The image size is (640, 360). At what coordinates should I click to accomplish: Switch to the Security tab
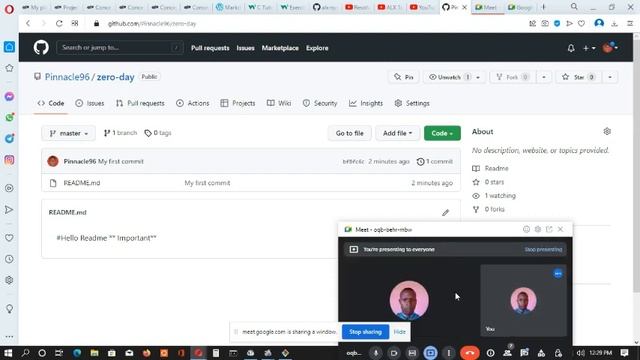point(320,103)
